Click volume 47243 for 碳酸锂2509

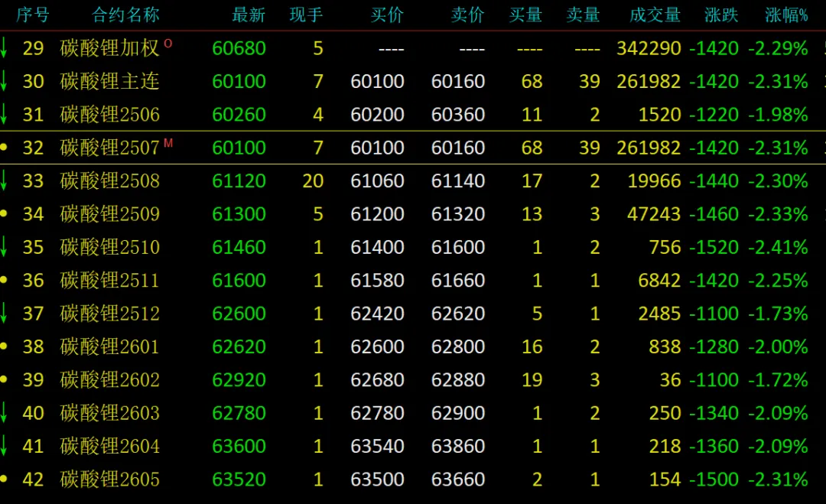(654, 214)
